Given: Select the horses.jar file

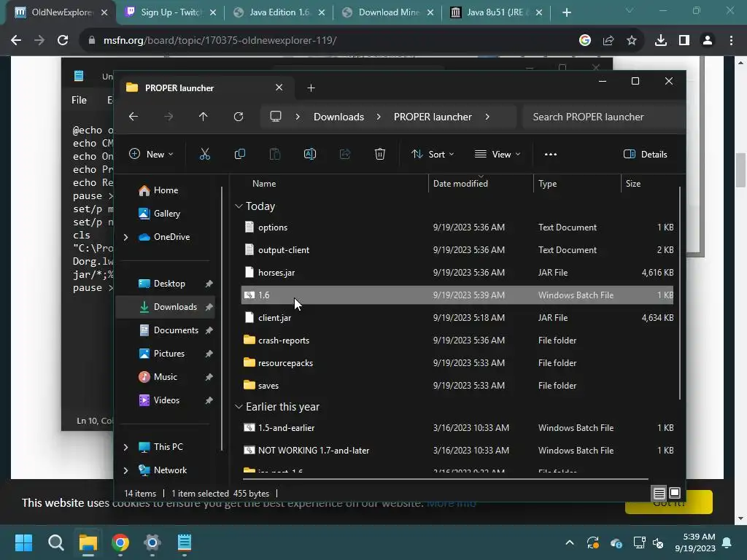Looking at the screenshot, I should tap(457, 273).
